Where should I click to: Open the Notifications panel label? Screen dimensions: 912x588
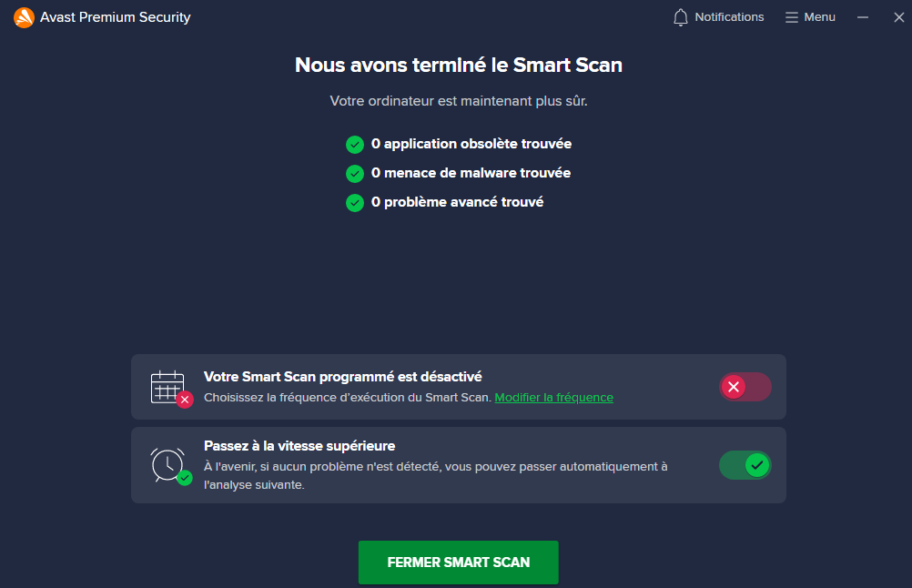pos(729,17)
